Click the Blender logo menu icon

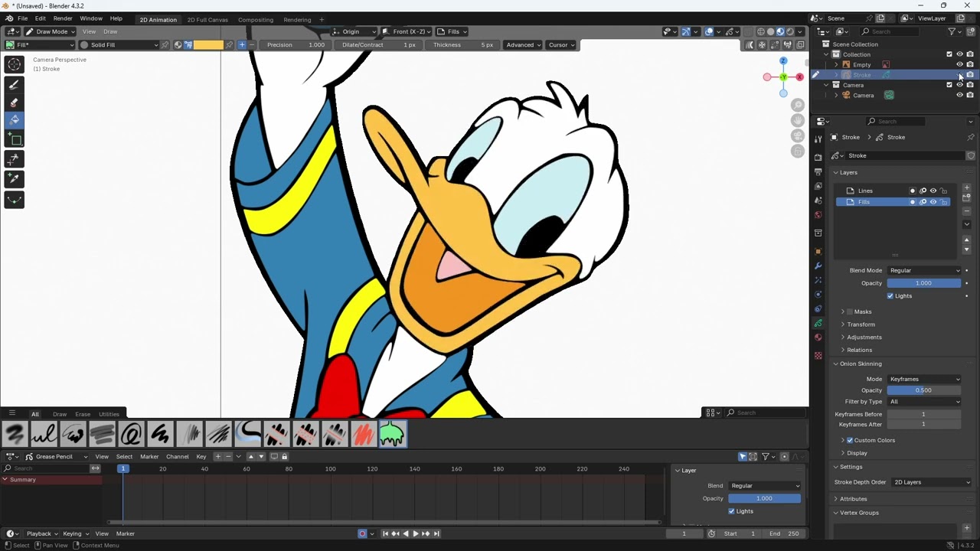tap(8, 18)
